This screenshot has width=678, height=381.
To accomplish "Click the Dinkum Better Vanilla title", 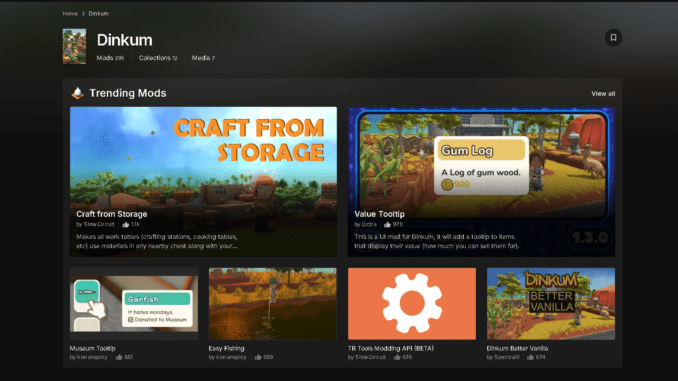I will 517,348.
